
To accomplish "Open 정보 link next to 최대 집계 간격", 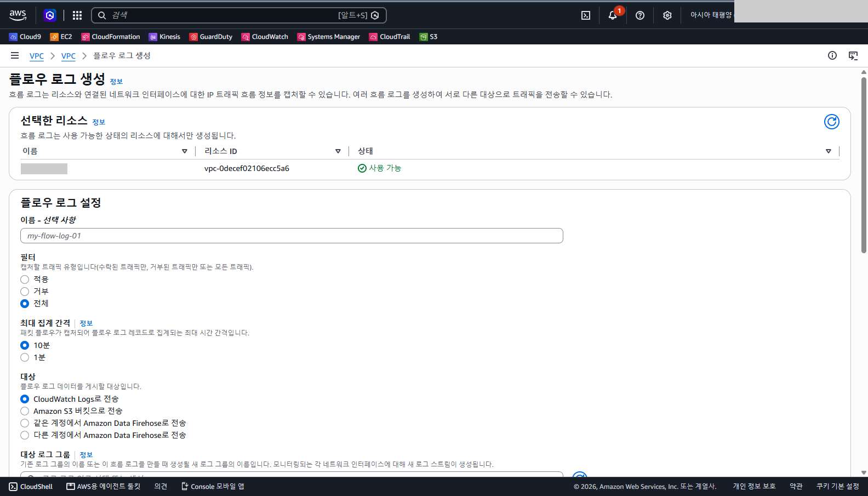I will point(86,323).
